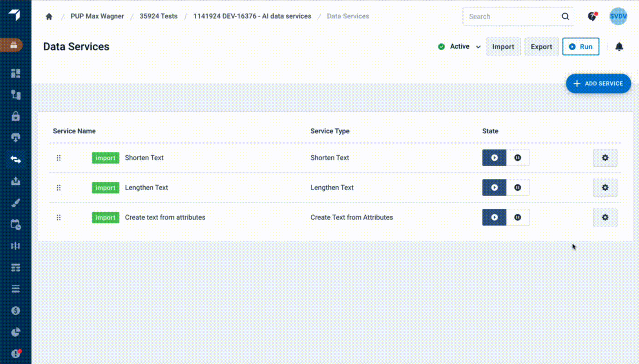Open the help icon with red badge

click(592, 16)
